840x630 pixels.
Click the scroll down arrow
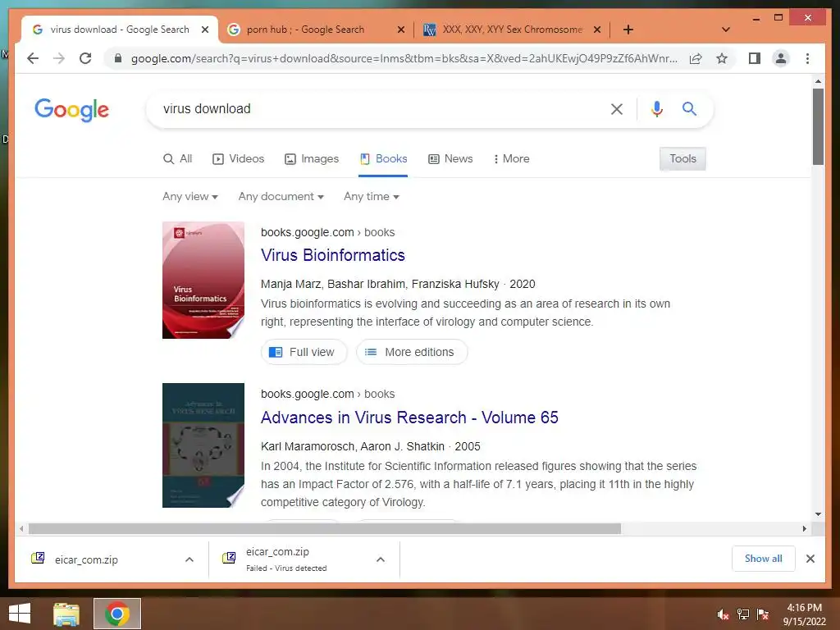(818, 514)
